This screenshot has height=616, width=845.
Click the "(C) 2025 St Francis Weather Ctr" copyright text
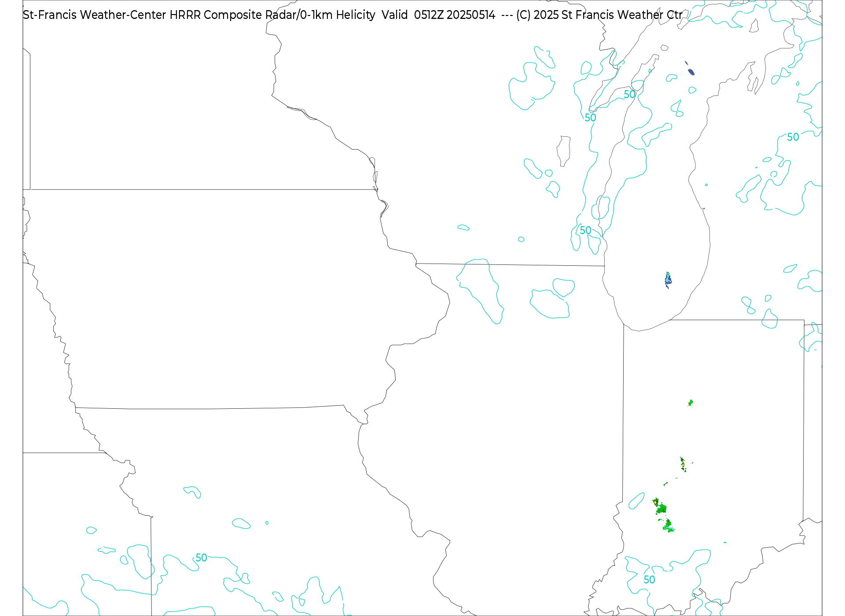[x=599, y=15]
